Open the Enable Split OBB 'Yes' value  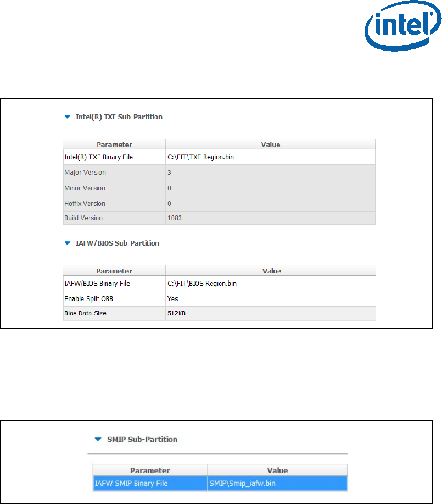[270, 299]
